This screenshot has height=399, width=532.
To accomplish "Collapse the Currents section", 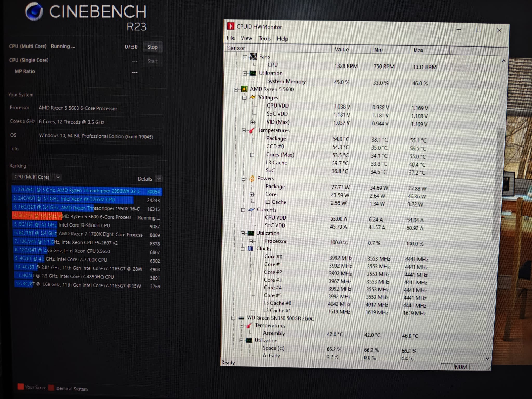I will 243,210.
